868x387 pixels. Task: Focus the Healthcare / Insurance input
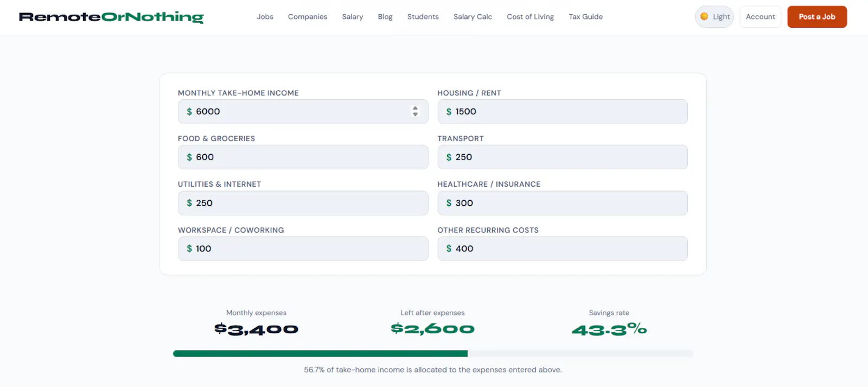[x=563, y=203]
